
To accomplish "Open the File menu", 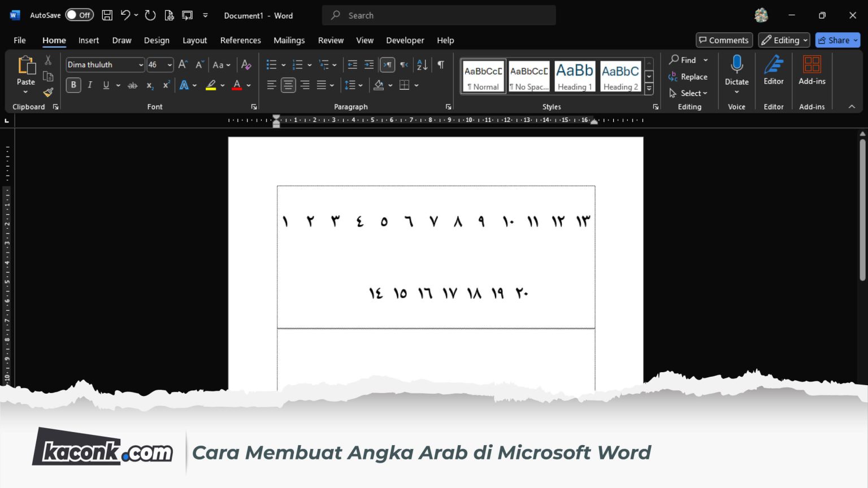I will (20, 40).
